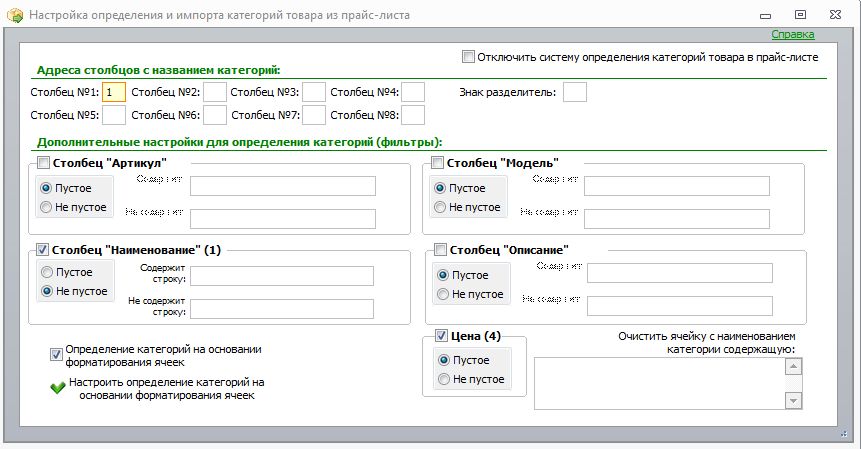Click the window resize grip icon
This screenshot has height=449, width=861.
[x=844, y=434]
